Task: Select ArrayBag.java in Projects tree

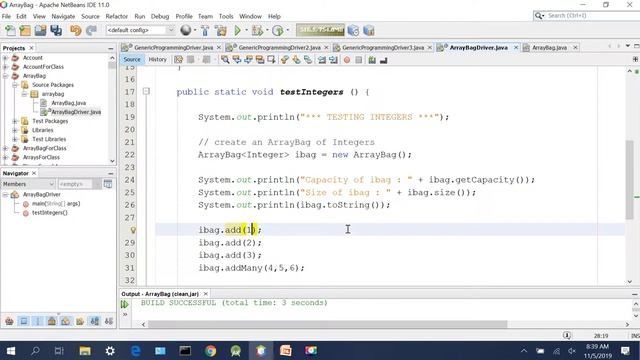Action: pyautogui.click(x=69, y=103)
